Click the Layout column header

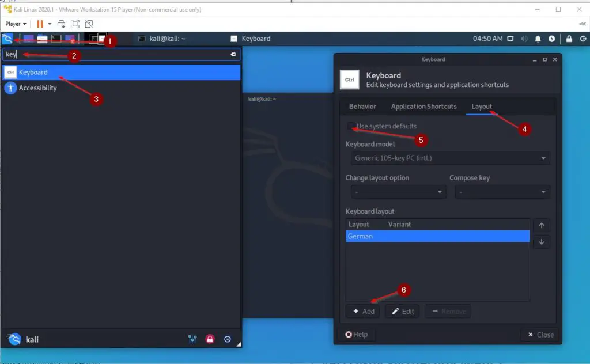point(358,225)
